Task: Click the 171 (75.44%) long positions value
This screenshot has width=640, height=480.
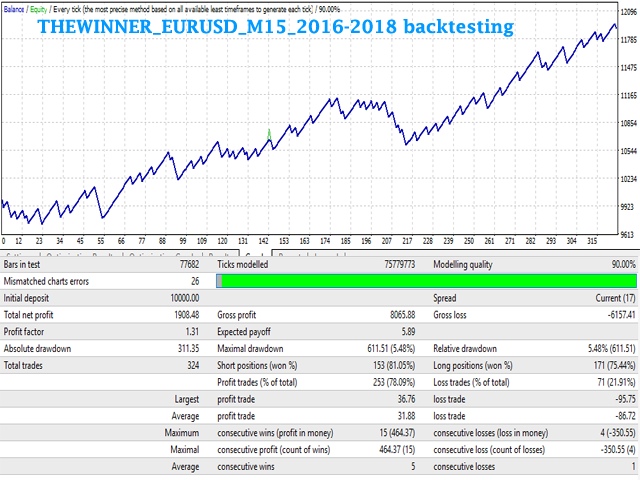Action: [x=614, y=365]
